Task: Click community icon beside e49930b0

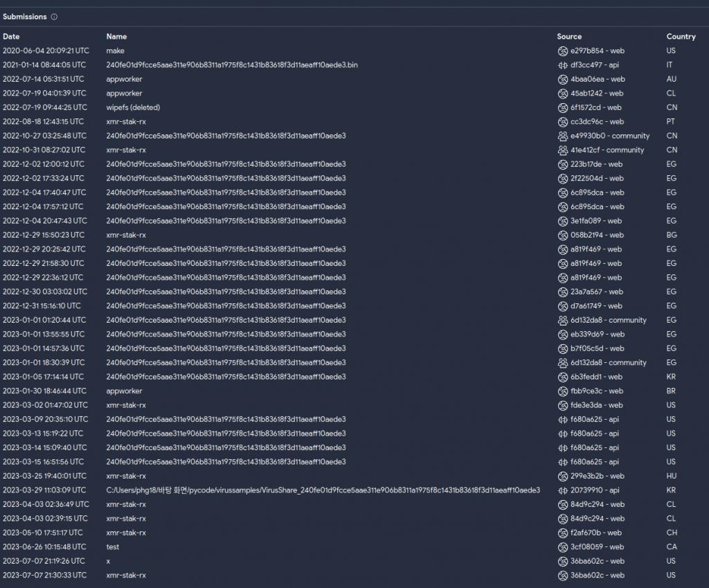Action: point(562,136)
